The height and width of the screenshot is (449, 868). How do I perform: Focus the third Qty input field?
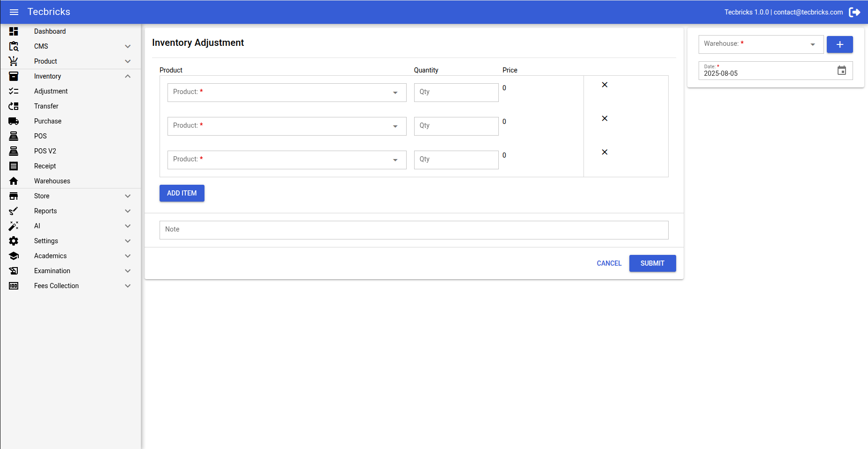(x=456, y=160)
